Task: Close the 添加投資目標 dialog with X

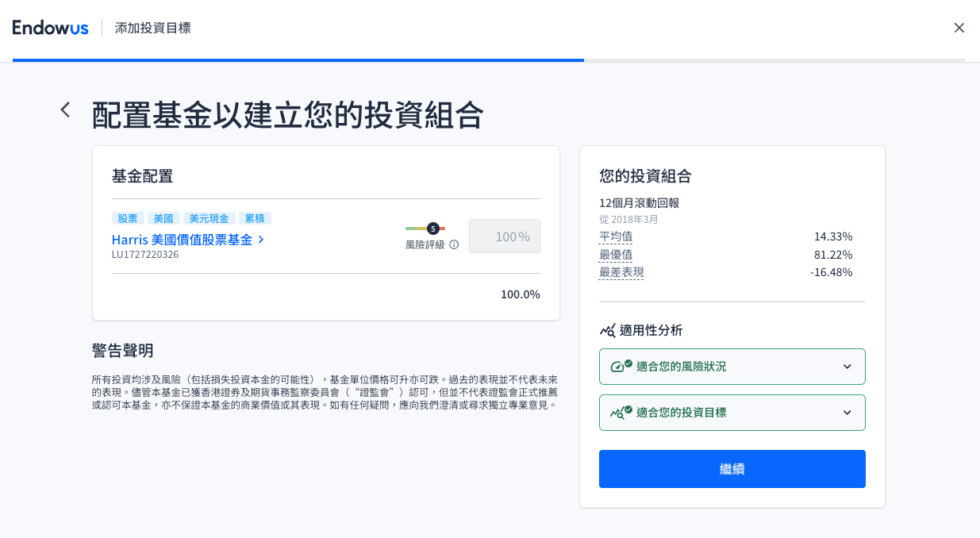Action: [959, 28]
